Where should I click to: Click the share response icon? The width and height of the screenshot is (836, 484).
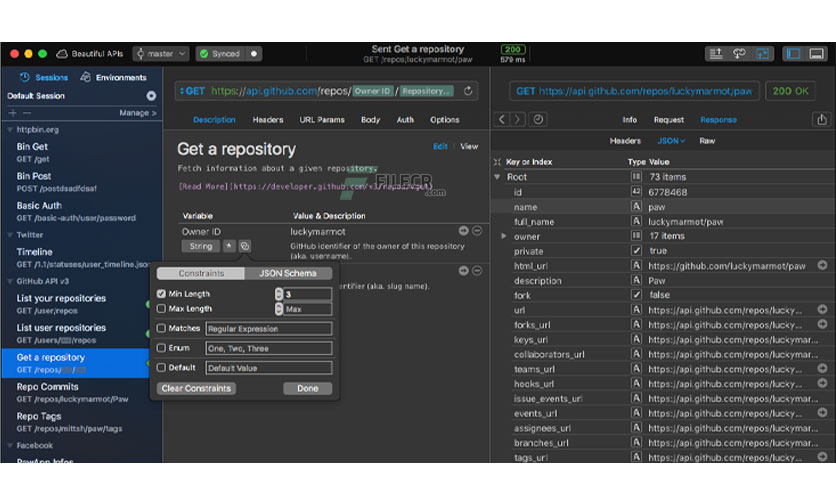(822, 120)
